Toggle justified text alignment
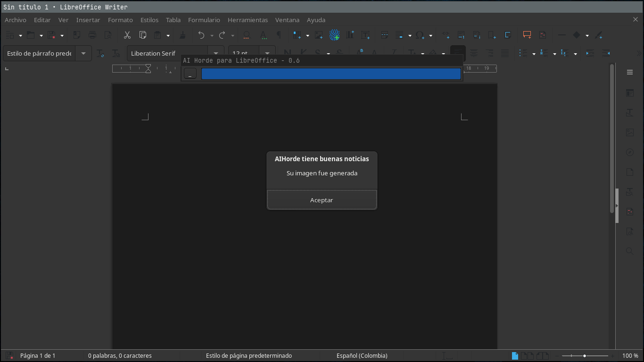The width and height of the screenshot is (644, 362). tap(504, 53)
